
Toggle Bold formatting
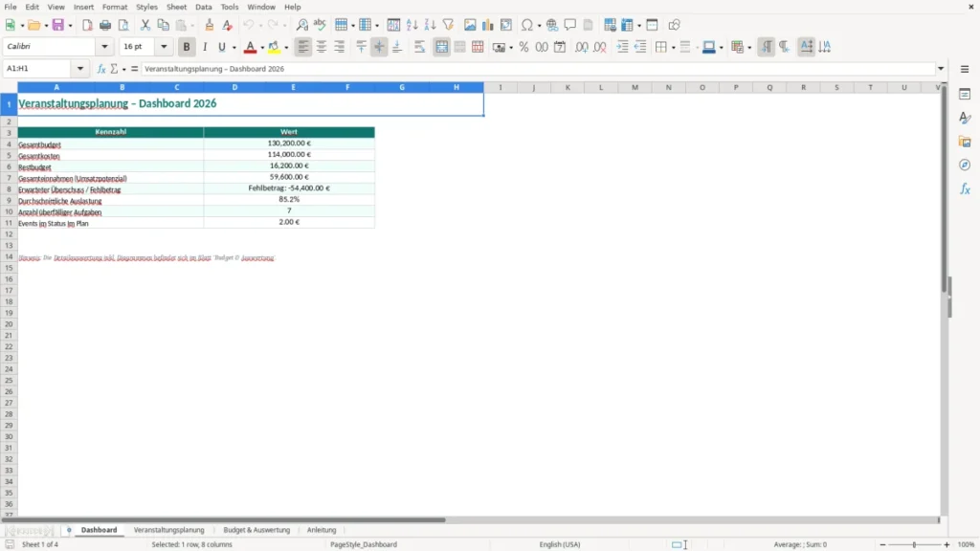pyautogui.click(x=187, y=47)
